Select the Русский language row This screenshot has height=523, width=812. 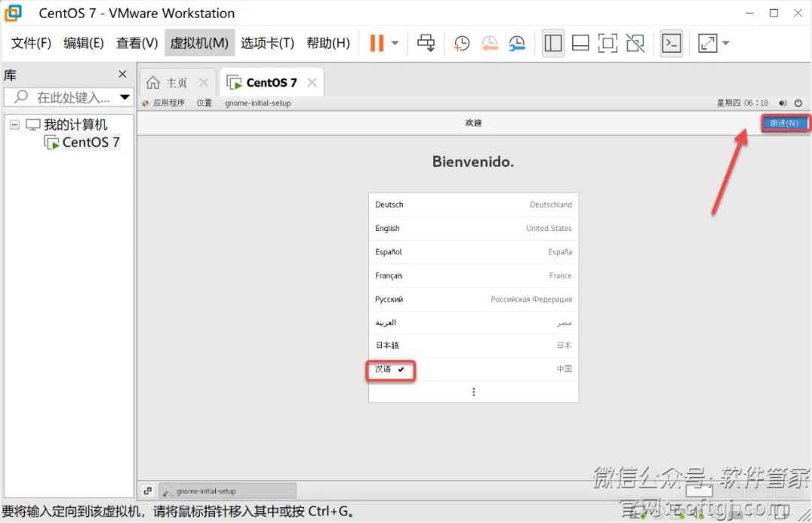point(474,299)
